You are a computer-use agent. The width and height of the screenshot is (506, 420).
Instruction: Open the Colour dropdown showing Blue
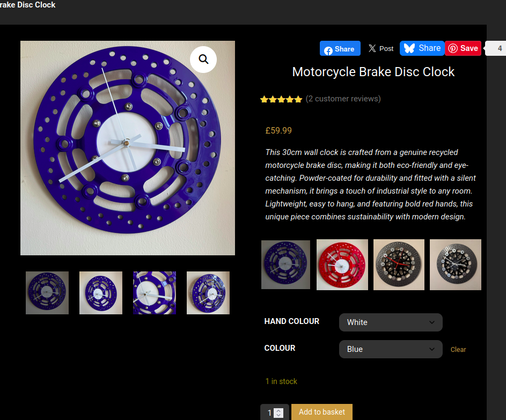(x=391, y=349)
